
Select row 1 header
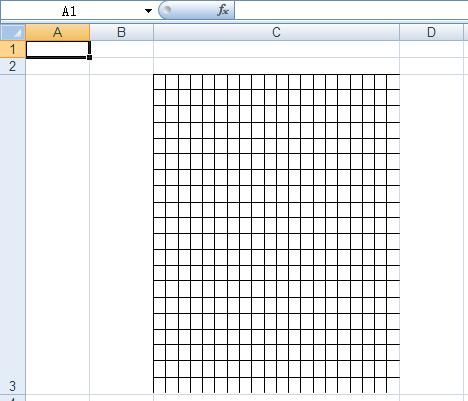(x=13, y=49)
